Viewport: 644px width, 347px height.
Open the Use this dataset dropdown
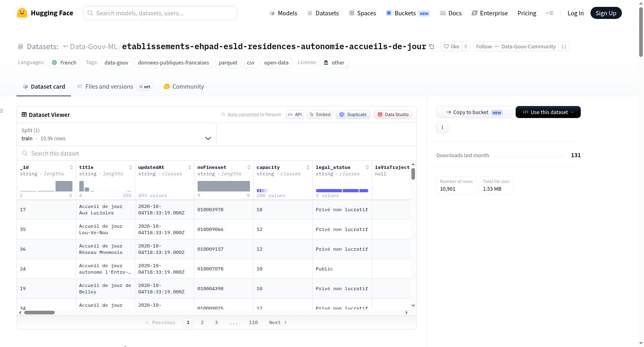[x=548, y=112]
